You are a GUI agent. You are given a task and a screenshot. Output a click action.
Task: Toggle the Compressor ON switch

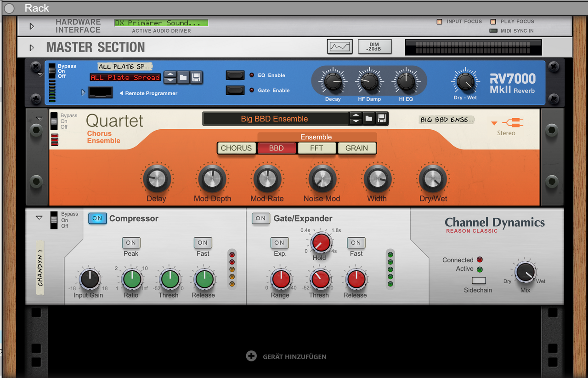point(97,218)
